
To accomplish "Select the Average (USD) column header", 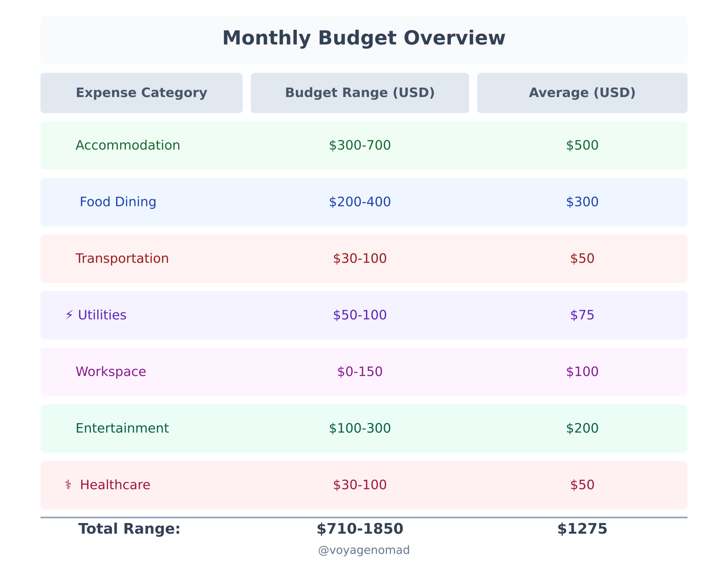I will coord(582,93).
